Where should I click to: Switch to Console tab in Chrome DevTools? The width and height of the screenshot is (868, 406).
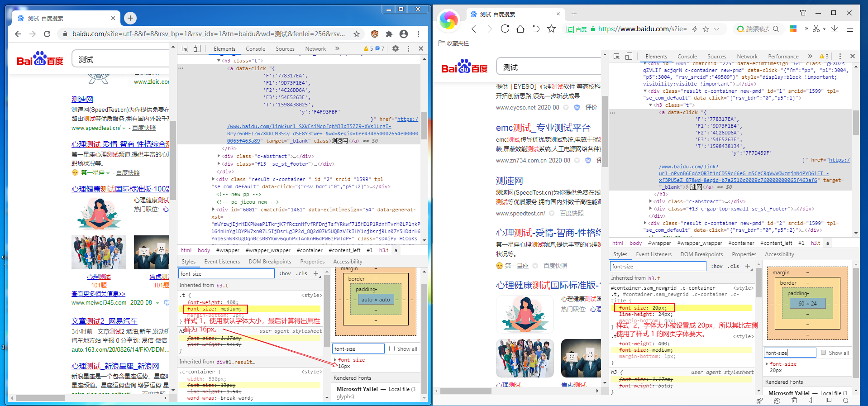(256, 49)
